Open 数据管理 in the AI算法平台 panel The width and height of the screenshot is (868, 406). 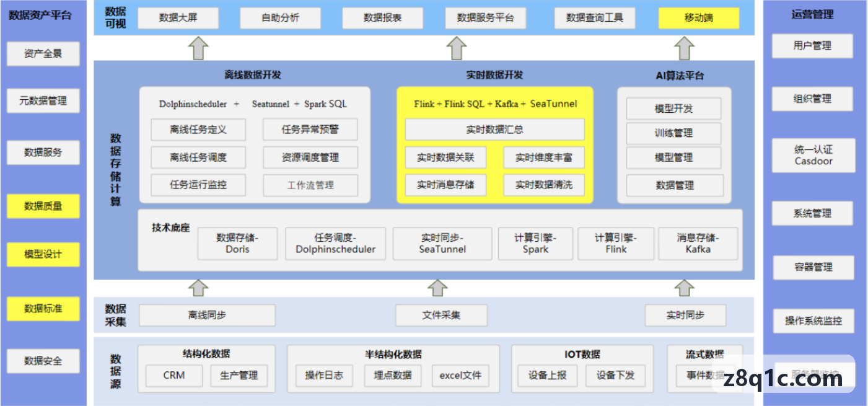point(675,185)
